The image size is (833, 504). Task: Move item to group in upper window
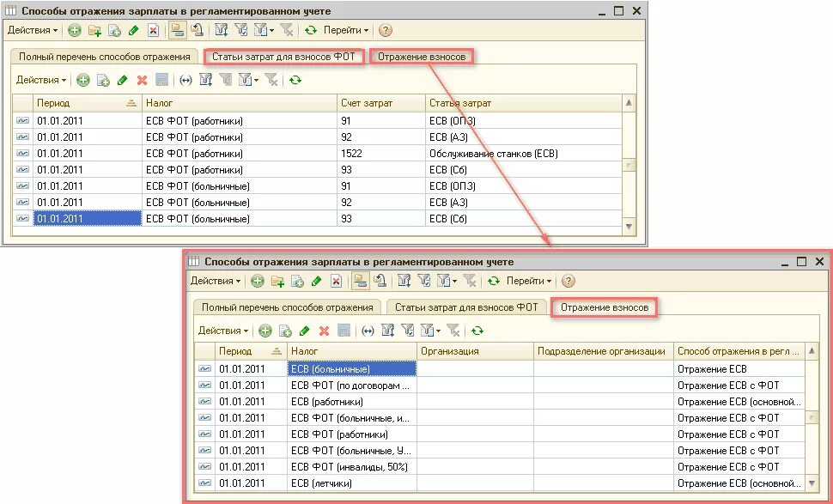tap(198, 30)
